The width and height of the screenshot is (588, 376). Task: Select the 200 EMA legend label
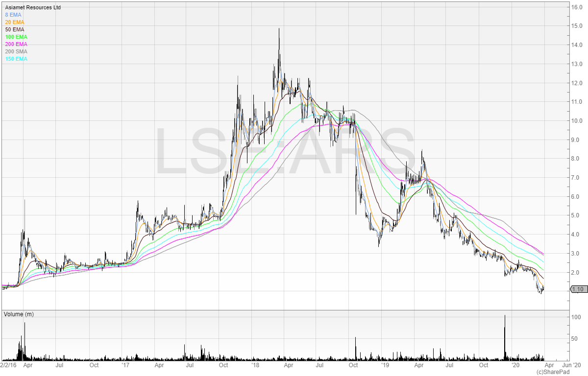[x=16, y=45]
